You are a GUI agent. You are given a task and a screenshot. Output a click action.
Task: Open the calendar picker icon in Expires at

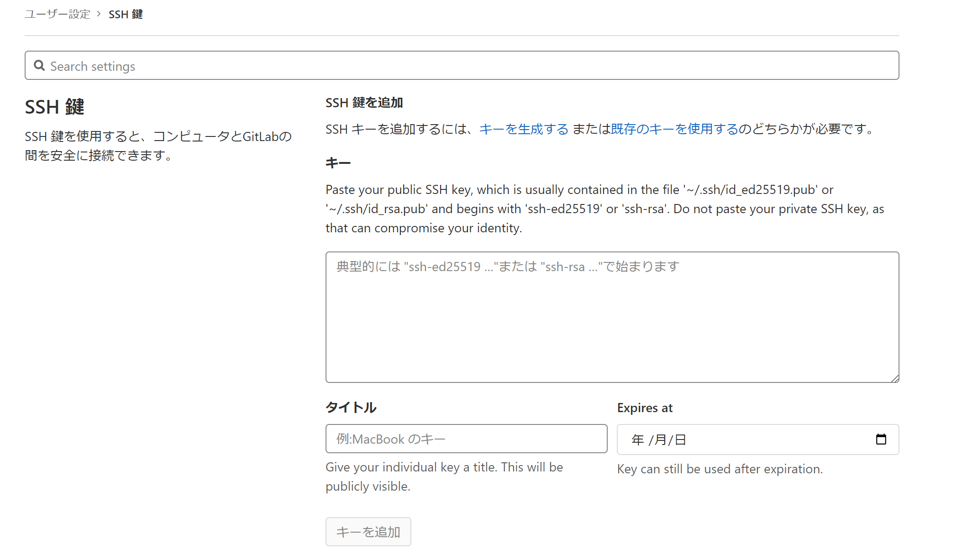click(x=881, y=439)
